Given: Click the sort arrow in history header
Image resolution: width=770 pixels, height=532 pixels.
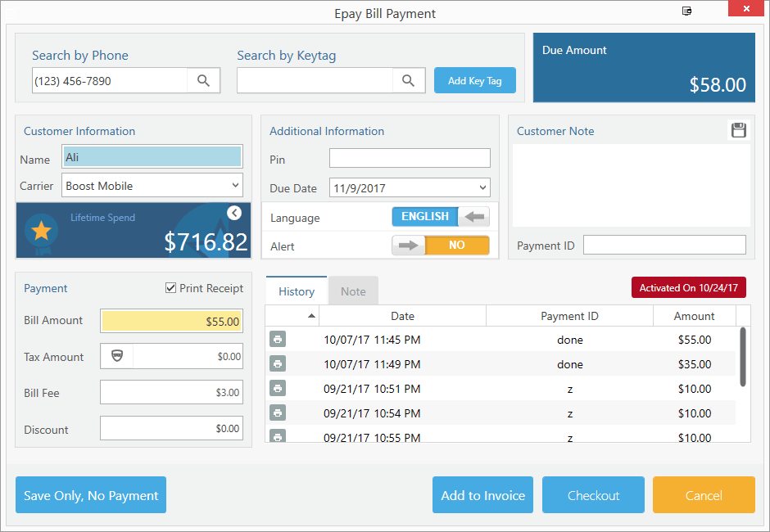Looking at the screenshot, I should coord(311,316).
